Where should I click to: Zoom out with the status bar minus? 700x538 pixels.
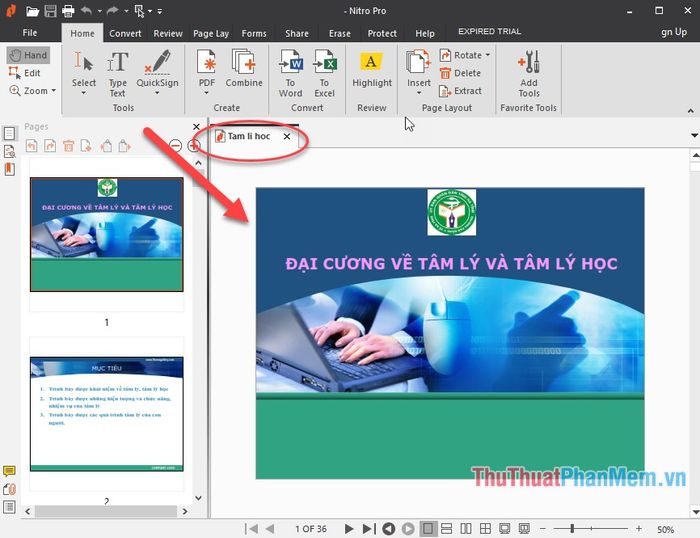coord(543,529)
